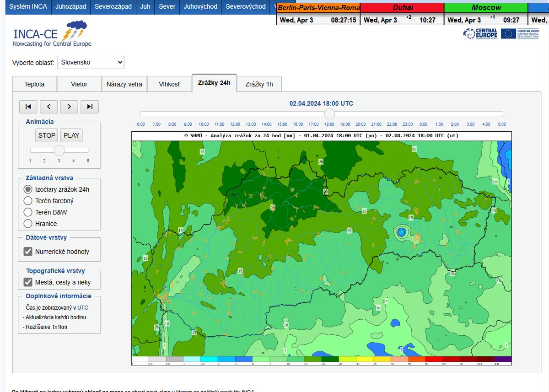Step forward one frame arrow
The width and height of the screenshot is (549, 392).
tap(69, 107)
